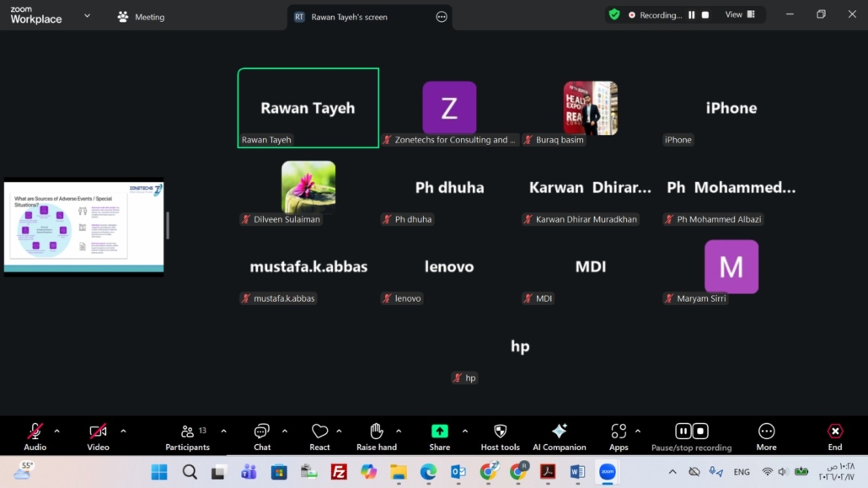Open the Chat panel

coord(262,437)
